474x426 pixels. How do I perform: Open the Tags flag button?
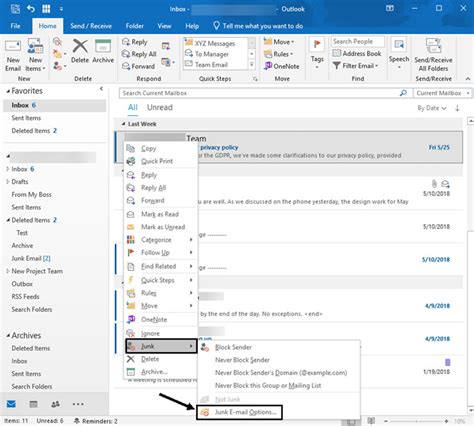pyautogui.click(x=317, y=53)
